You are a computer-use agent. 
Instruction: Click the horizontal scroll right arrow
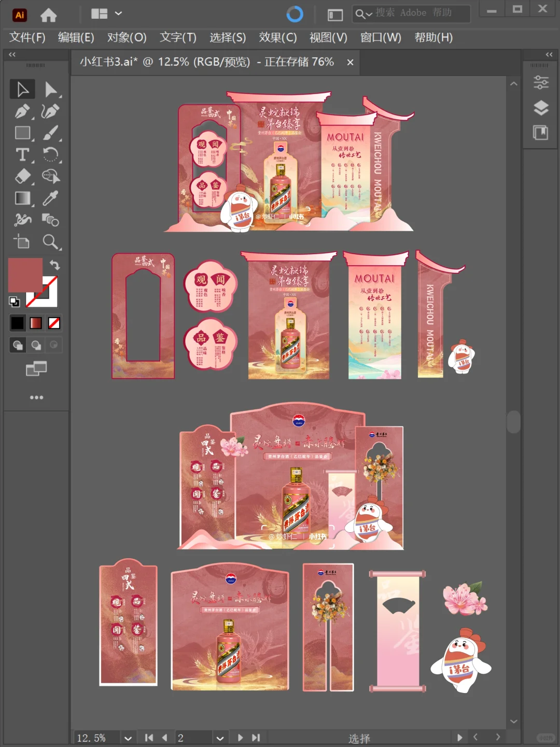click(498, 737)
